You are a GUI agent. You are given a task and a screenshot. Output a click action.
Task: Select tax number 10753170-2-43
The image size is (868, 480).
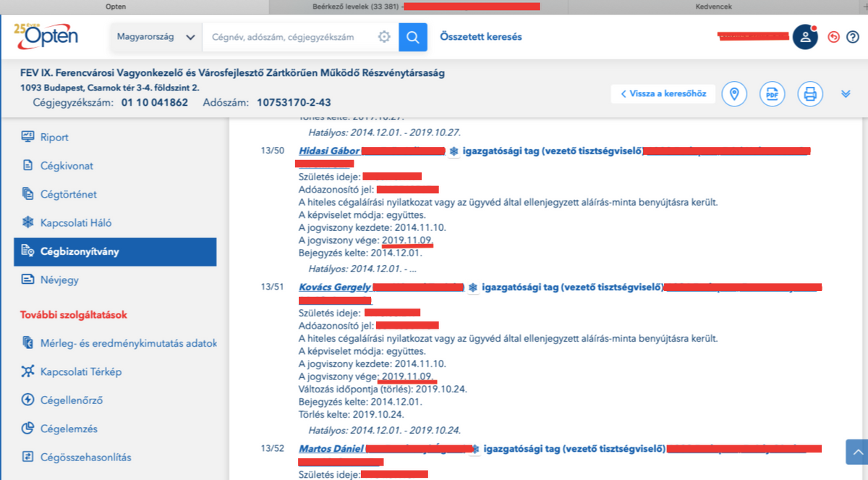(x=294, y=103)
